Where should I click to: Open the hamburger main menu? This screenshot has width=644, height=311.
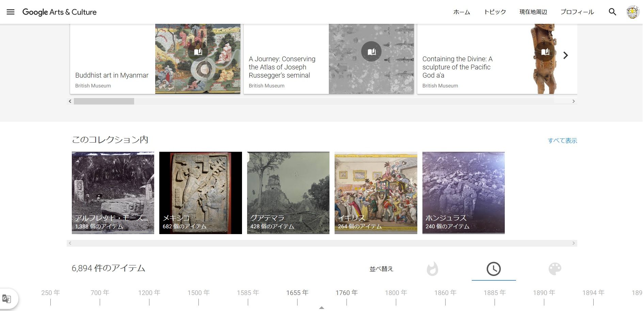[x=11, y=12]
